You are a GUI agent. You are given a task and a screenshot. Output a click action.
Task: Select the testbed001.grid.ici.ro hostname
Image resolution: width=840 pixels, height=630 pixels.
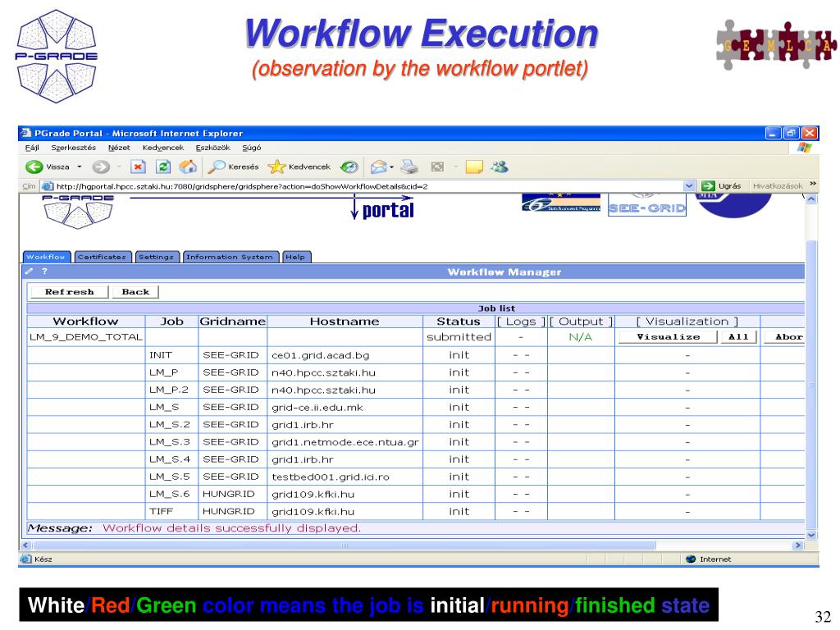(x=331, y=477)
